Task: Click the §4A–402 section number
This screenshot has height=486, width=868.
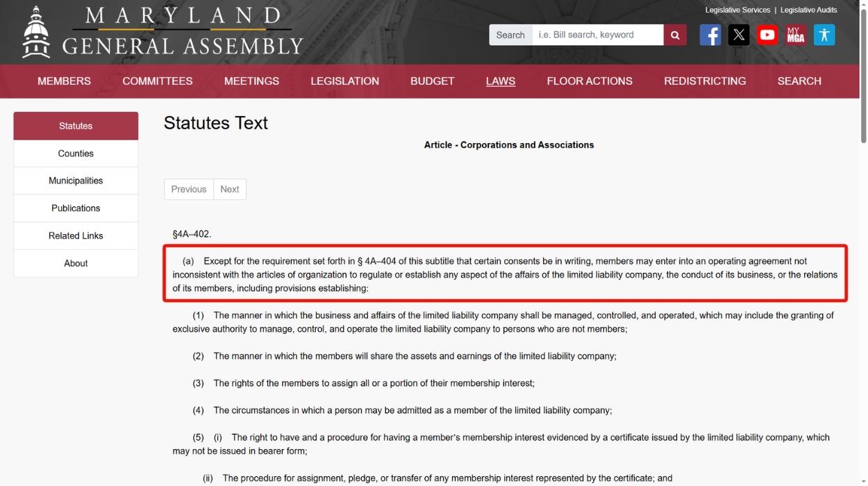Action: [192, 234]
